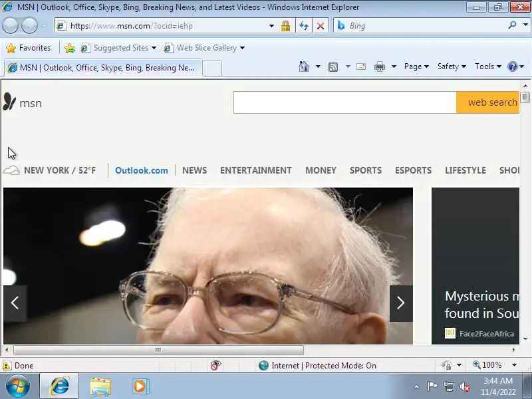The width and height of the screenshot is (532, 399).
Task: Open recent pages dropdown next to Forward
Action: (44, 26)
